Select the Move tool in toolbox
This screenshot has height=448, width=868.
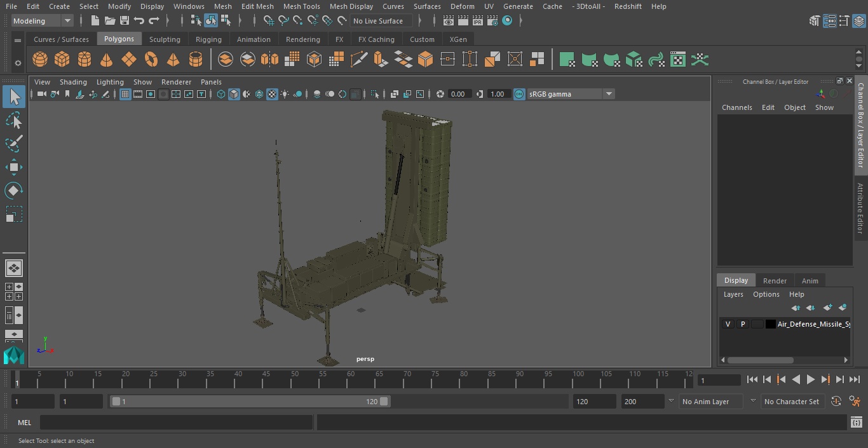(x=14, y=168)
